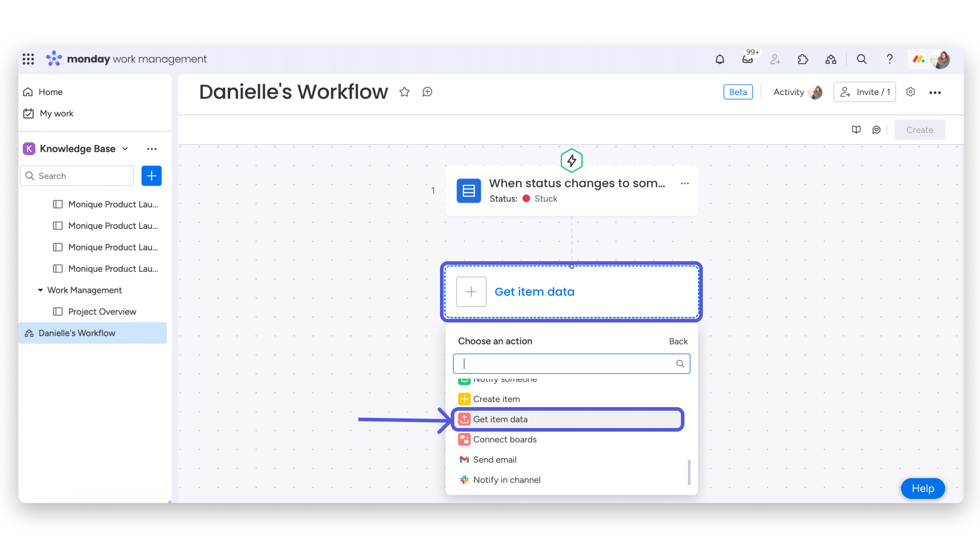Choose the Create item action
The image size is (980, 551).
point(568,399)
